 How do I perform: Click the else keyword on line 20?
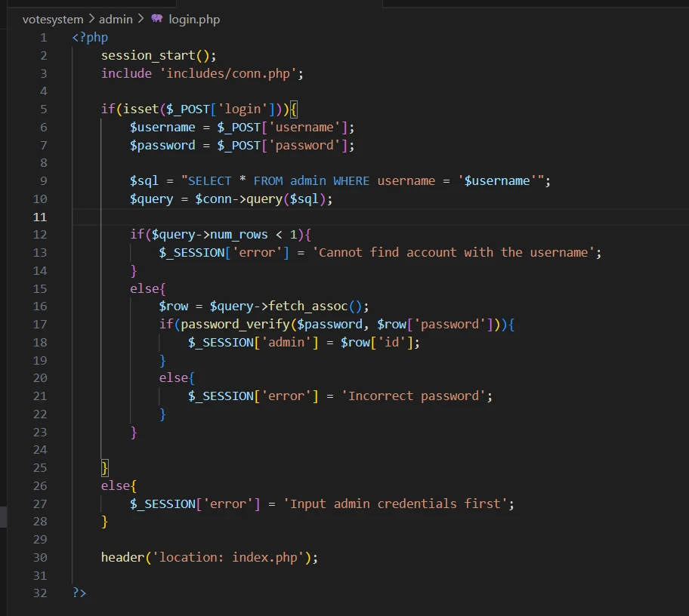point(174,378)
